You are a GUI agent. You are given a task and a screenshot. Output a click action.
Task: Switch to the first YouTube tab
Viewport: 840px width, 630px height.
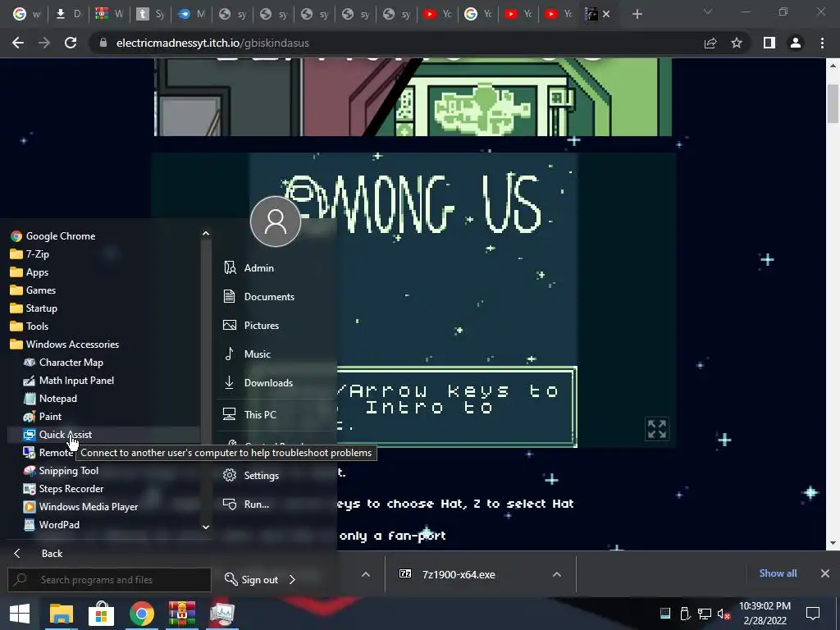point(436,14)
